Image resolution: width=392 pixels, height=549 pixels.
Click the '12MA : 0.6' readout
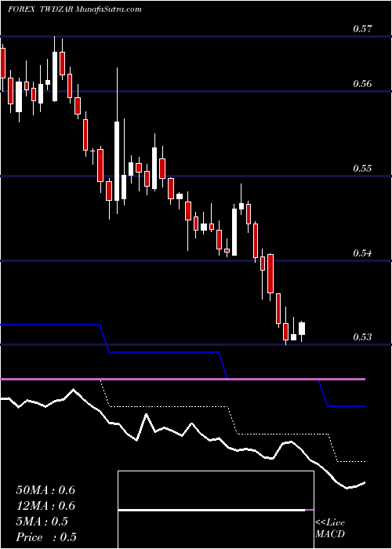[45, 506]
